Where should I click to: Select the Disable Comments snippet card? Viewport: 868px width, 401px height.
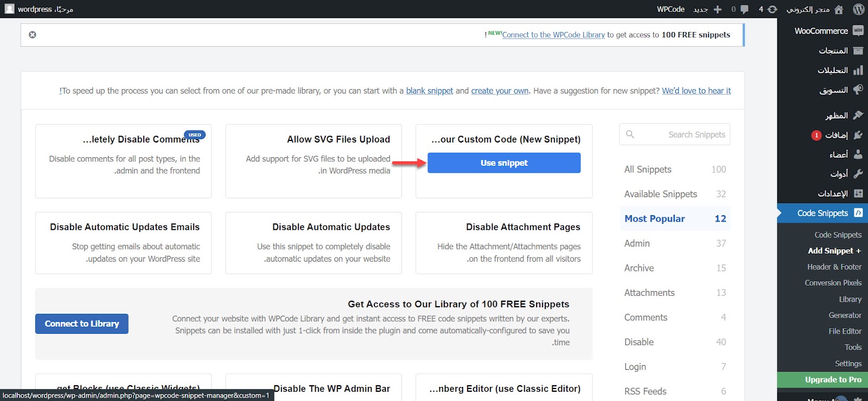[123, 161]
